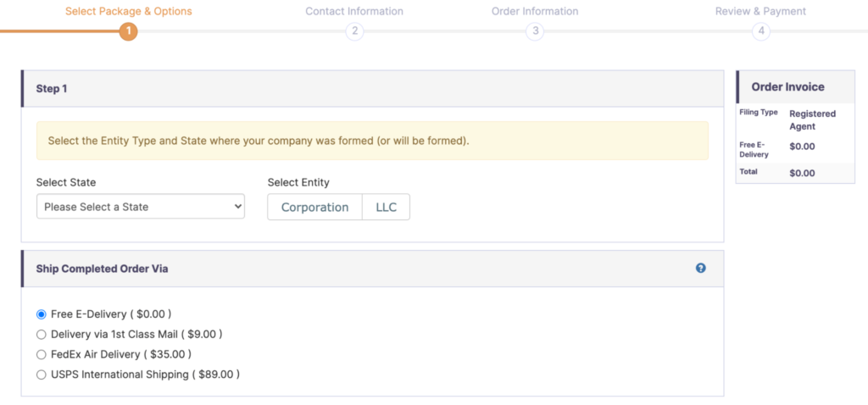Choose LLC as the entity type
Screen dimensions: 868x405
386,208
